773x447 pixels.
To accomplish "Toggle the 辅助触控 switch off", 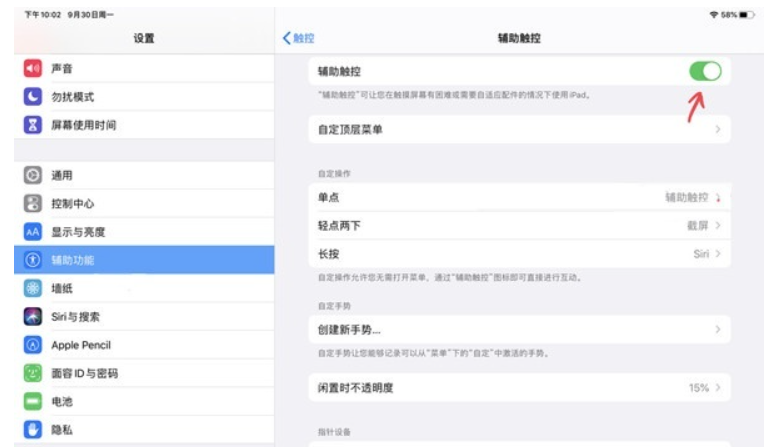I will (705, 71).
